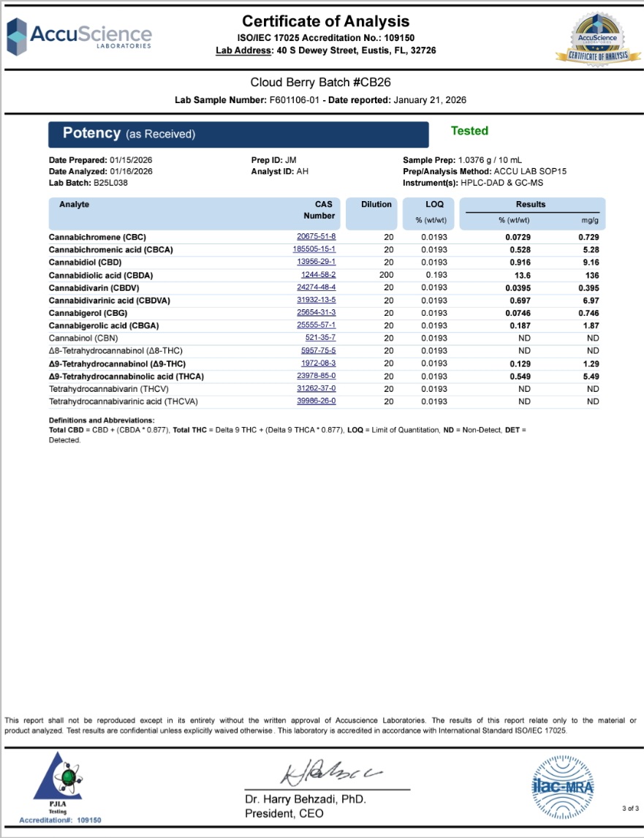Open CAS link 25555-57-1 for CBGA
The height and width of the screenshot is (838, 644).
point(317,325)
